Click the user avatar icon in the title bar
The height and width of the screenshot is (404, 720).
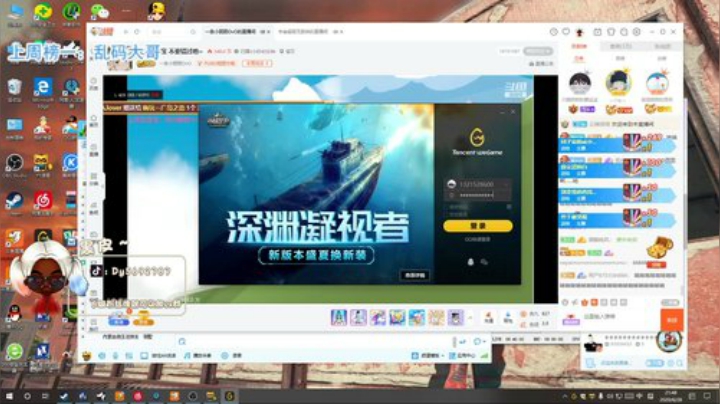pos(580,32)
